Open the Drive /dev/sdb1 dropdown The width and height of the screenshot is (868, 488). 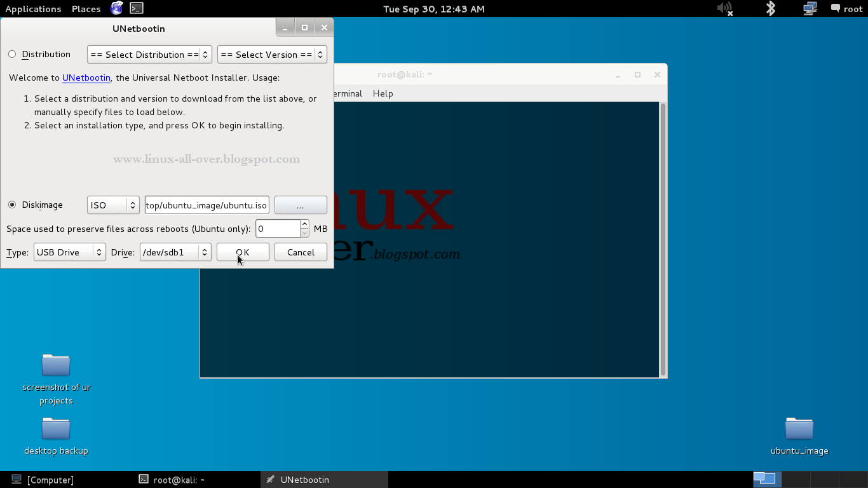coord(175,252)
